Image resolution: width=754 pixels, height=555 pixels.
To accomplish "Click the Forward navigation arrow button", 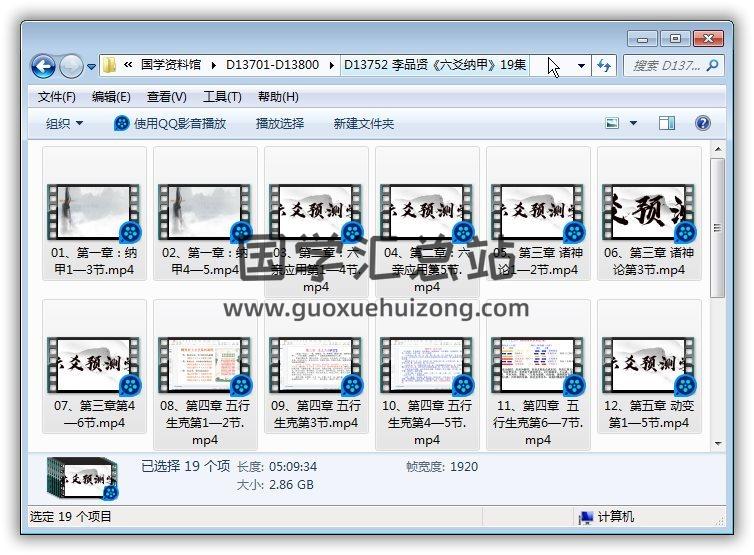I will coord(71,67).
